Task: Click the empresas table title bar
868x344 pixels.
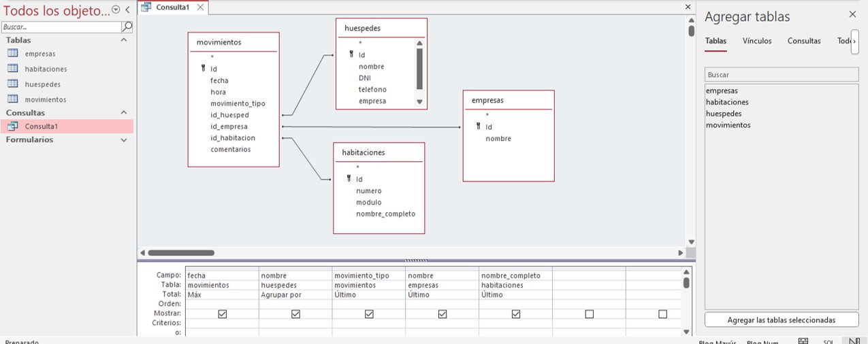Action: 509,100
